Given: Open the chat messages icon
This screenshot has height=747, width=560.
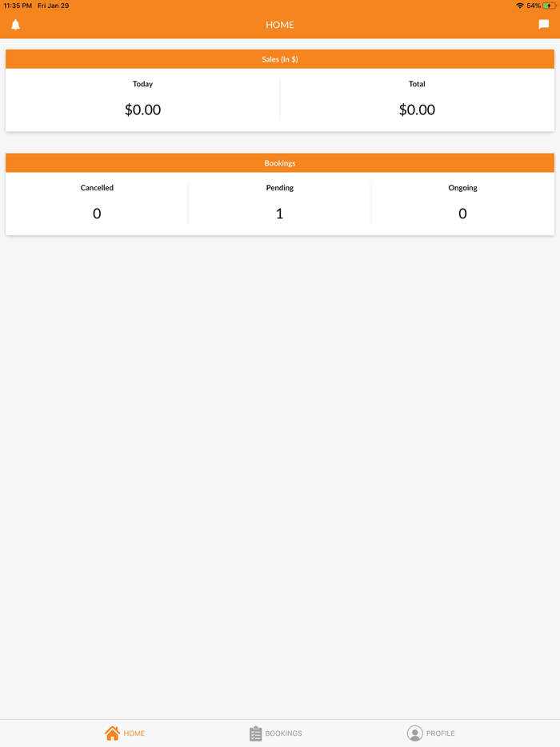Looking at the screenshot, I should pos(544,25).
